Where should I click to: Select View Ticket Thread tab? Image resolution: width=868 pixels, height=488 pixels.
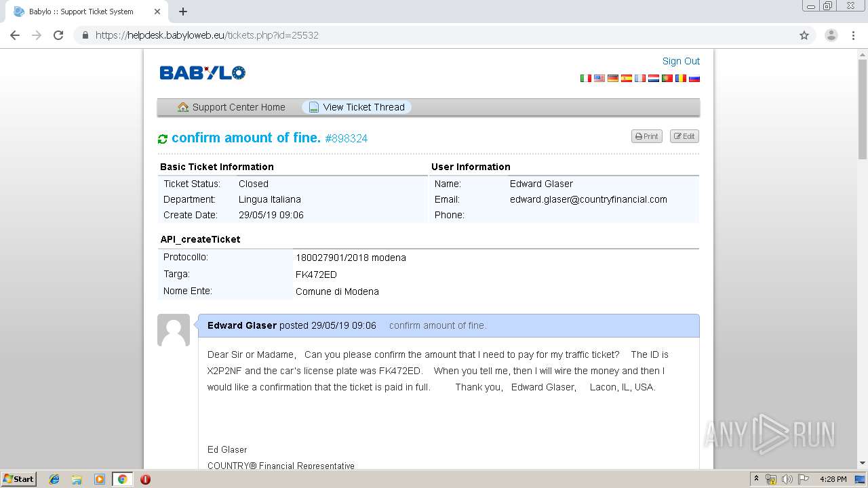[357, 107]
